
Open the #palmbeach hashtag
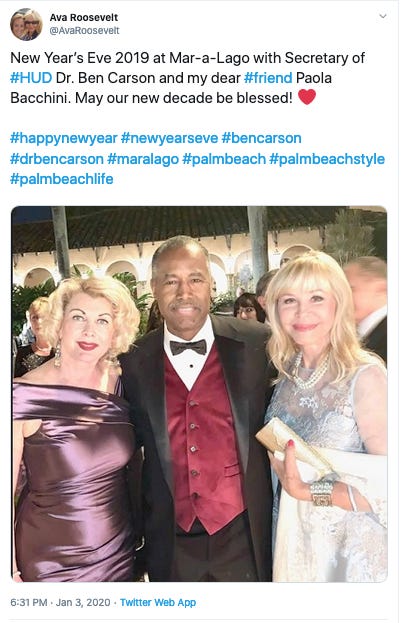coord(224,159)
